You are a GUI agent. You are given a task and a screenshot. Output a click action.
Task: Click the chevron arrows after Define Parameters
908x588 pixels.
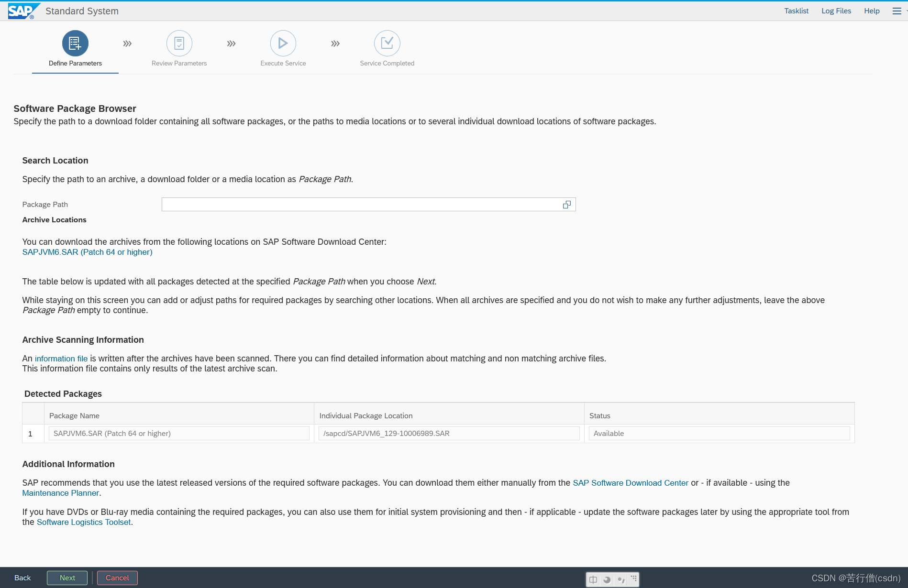(x=127, y=44)
